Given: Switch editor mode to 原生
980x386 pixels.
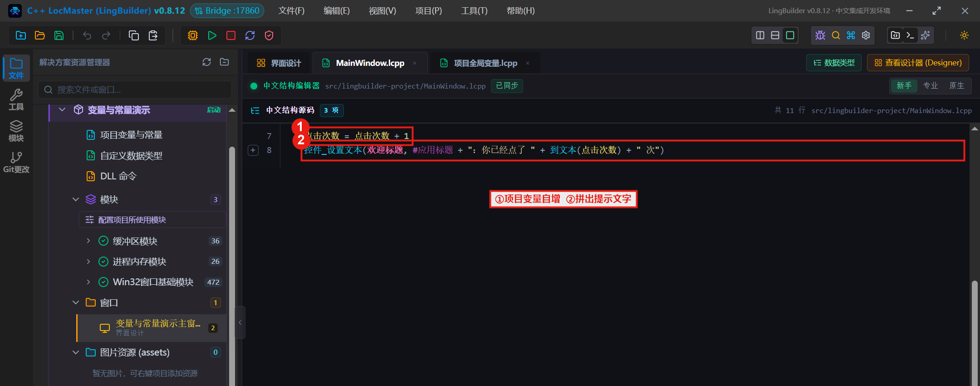Looking at the screenshot, I should [957, 86].
